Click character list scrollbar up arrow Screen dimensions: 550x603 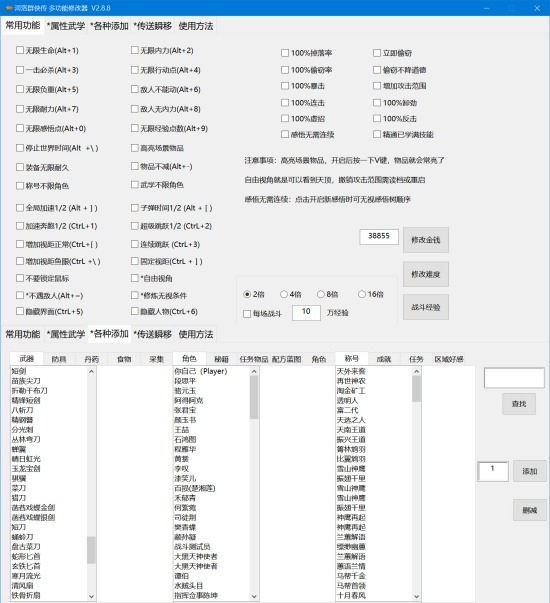click(x=254, y=371)
